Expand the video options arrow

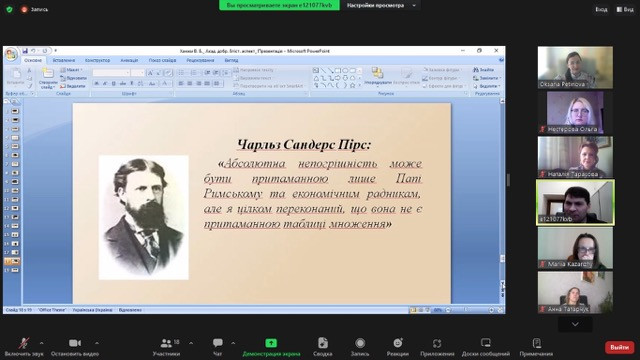click(x=97, y=343)
